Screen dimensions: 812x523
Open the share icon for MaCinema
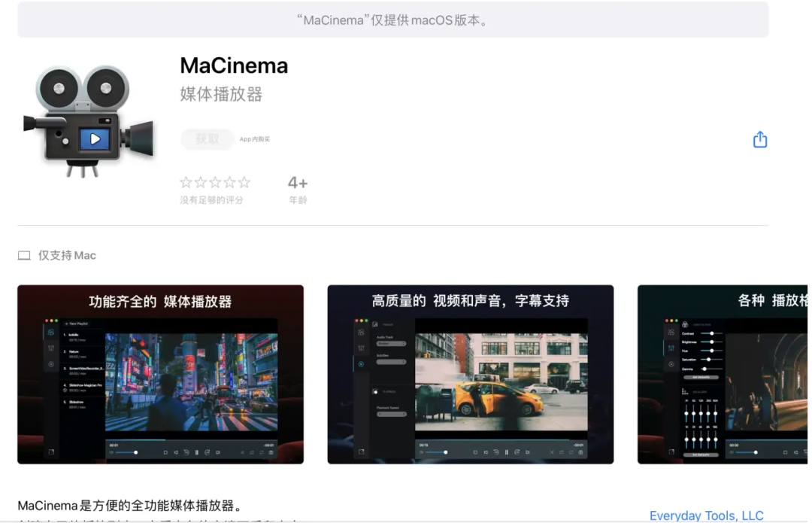759,139
